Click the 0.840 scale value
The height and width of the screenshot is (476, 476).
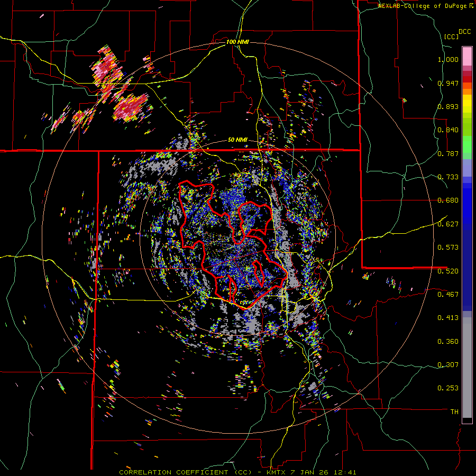click(x=448, y=130)
